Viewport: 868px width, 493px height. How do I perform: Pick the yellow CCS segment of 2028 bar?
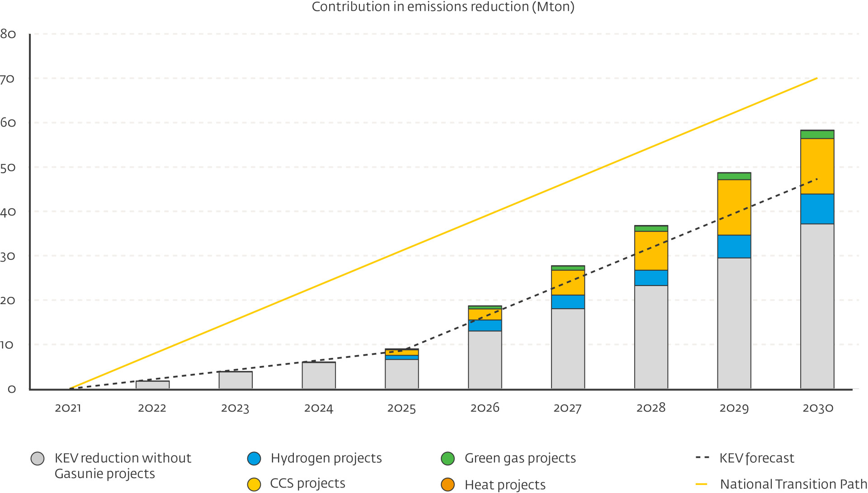click(651, 251)
